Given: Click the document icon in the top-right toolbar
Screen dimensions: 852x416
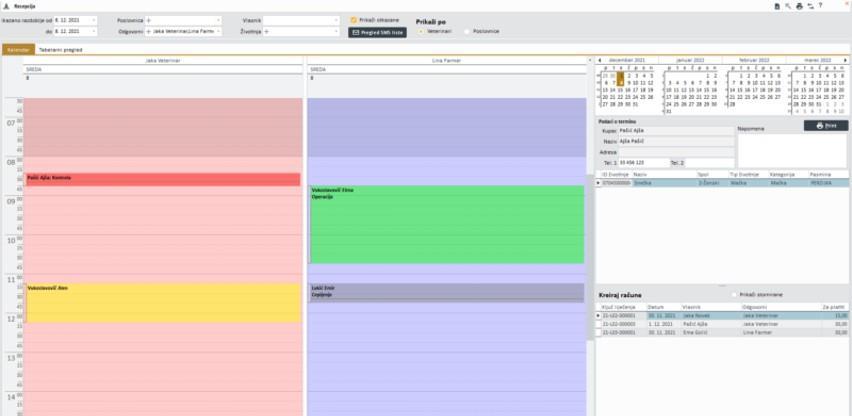Looking at the screenshot, I should click(x=778, y=6).
